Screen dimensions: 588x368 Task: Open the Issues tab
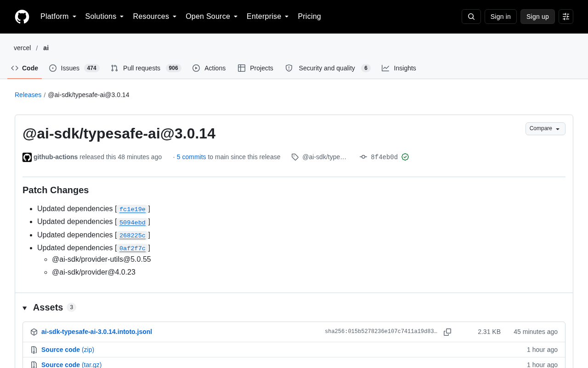point(74,68)
